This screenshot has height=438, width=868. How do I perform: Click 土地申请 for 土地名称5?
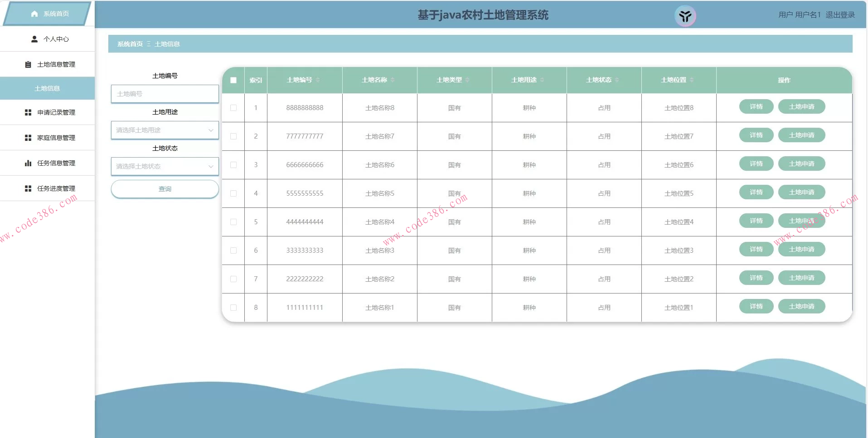click(801, 193)
